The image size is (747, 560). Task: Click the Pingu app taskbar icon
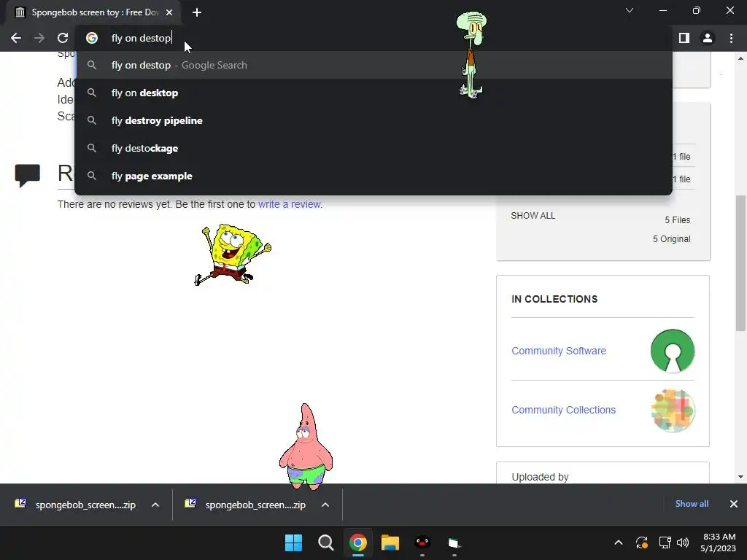422,542
